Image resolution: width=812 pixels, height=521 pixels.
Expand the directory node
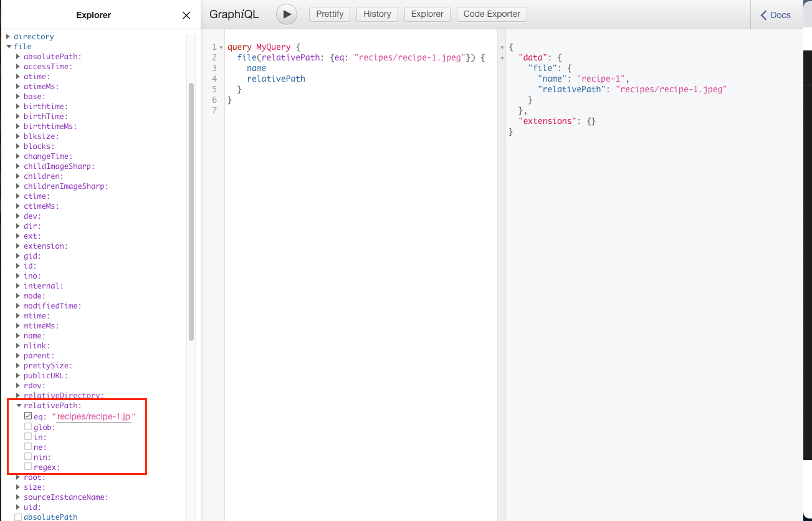click(9, 37)
